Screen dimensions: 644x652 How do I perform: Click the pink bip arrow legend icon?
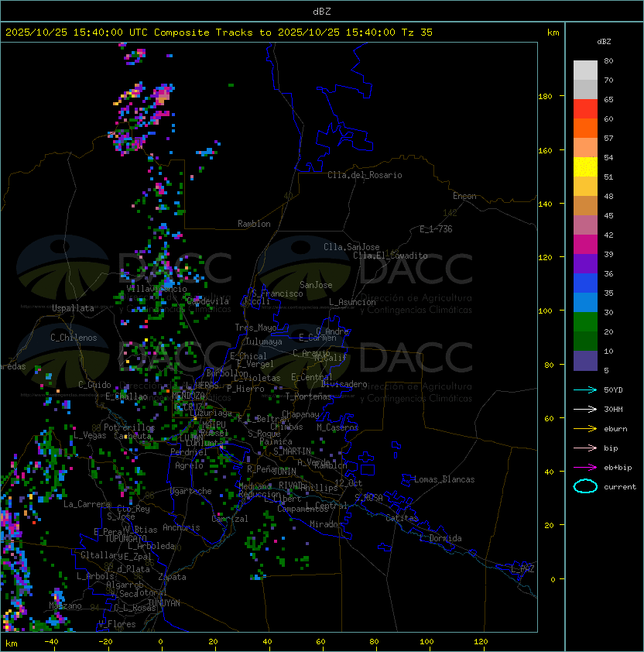(585, 448)
